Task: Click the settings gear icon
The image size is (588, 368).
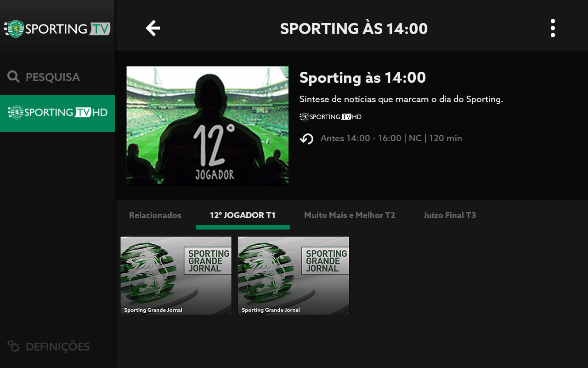Action: (x=14, y=346)
